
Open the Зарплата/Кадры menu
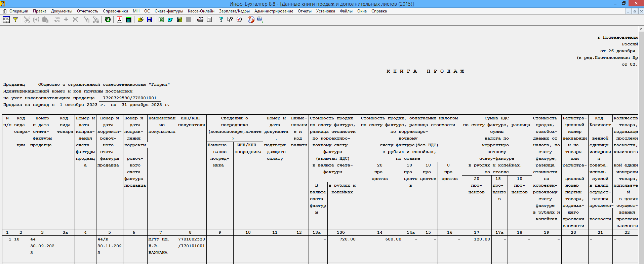(x=234, y=11)
